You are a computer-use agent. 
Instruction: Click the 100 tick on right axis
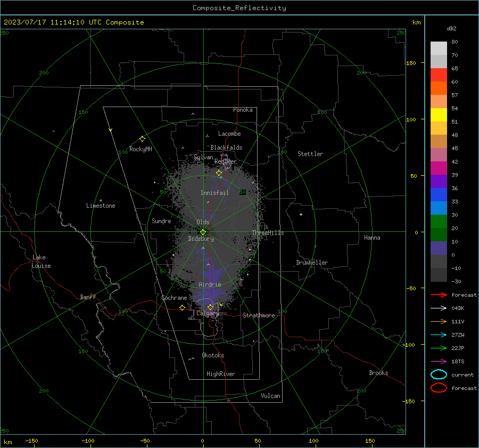(x=411, y=119)
